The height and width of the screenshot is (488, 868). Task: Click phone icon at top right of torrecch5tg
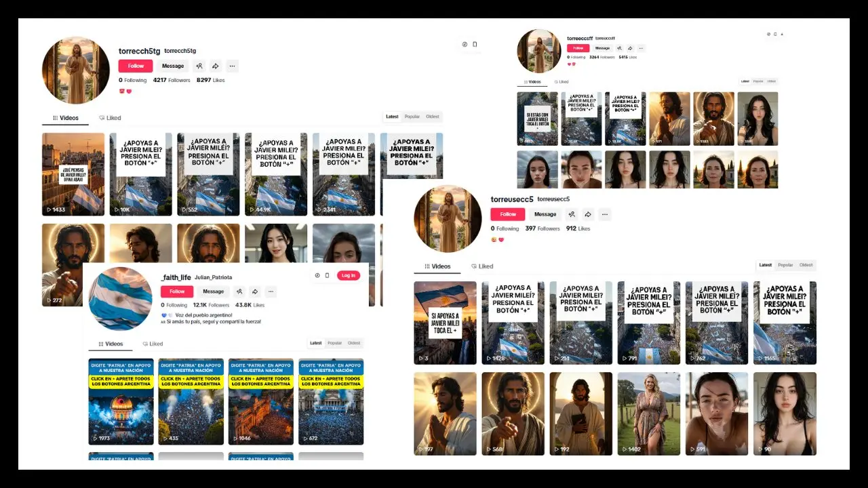click(475, 45)
